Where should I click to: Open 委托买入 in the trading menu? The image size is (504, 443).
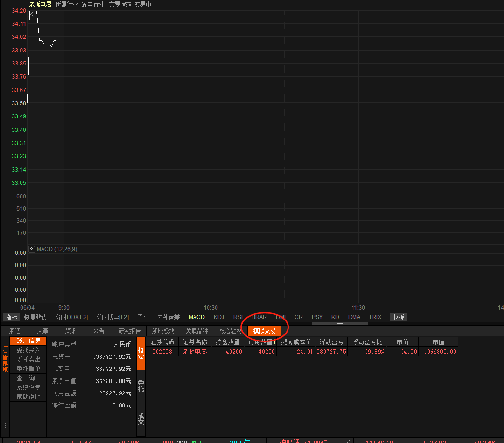(x=29, y=350)
